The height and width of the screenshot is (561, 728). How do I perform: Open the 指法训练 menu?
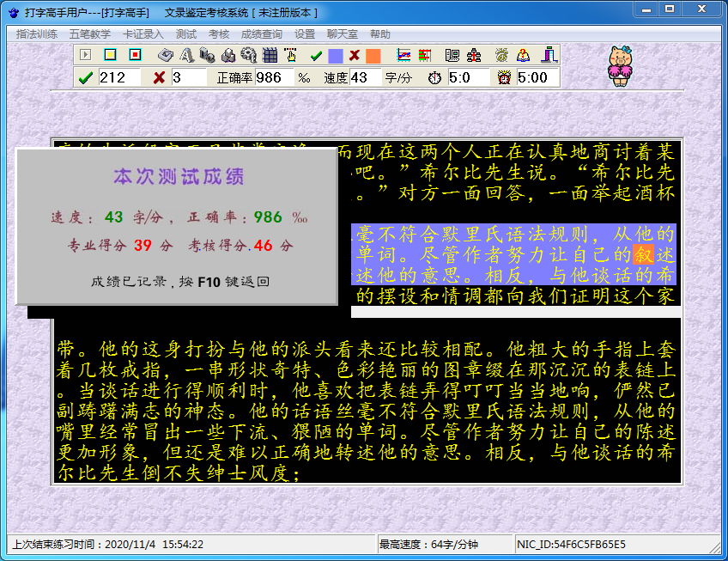point(37,34)
